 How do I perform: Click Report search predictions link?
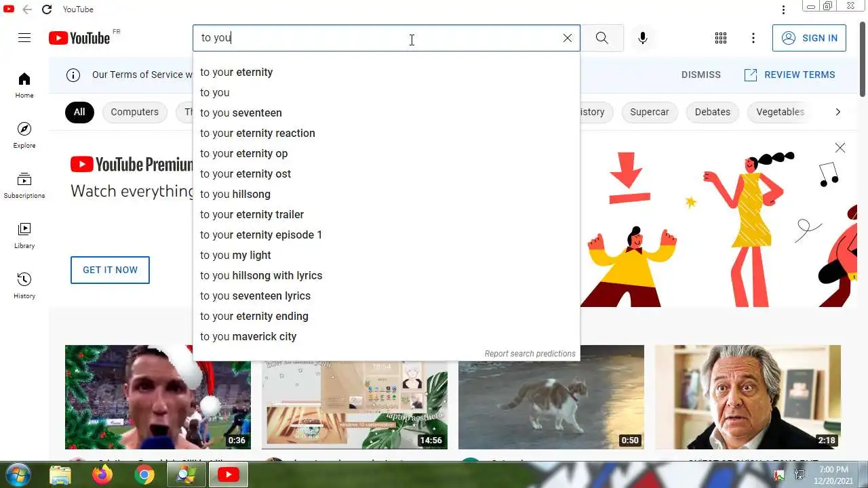click(x=530, y=354)
